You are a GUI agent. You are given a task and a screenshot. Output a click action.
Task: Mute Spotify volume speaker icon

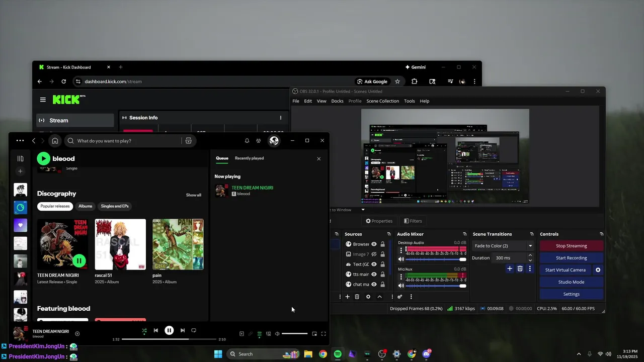pos(277,334)
